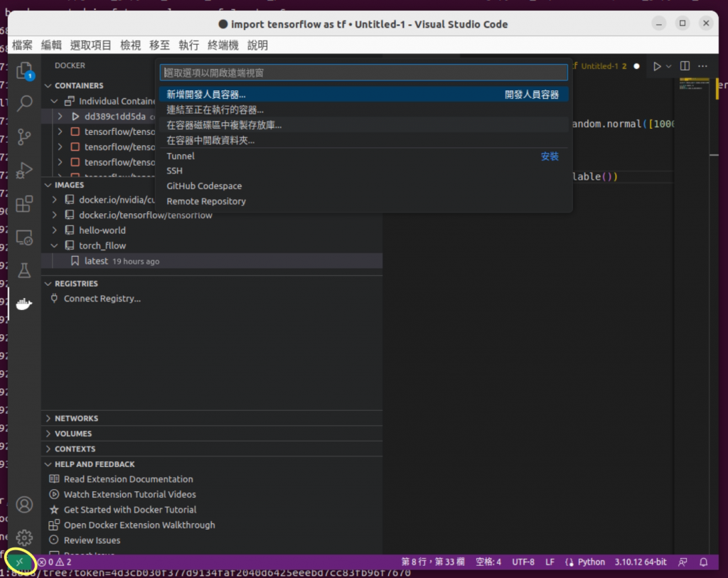Collapse the REGISTRIES section
The width and height of the screenshot is (728, 578).
(48, 284)
